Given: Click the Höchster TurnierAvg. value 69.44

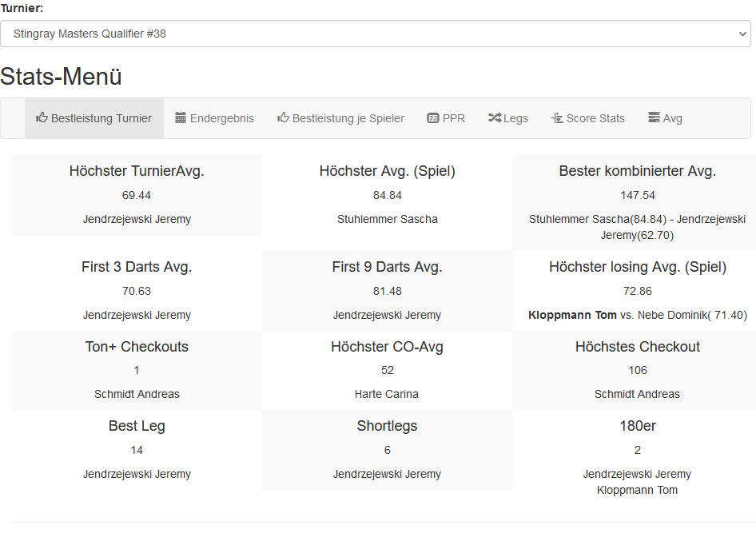Looking at the screenshot, I should (x=137, y=195).
